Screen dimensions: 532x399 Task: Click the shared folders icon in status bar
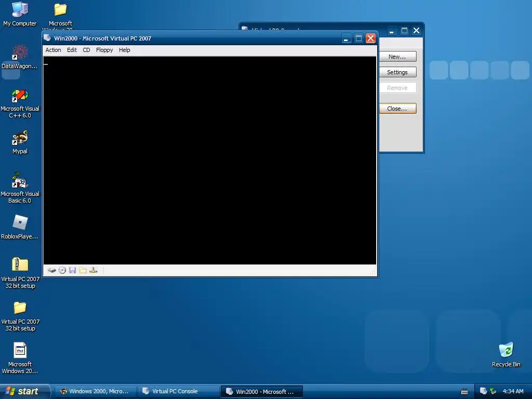click(83, 270)
